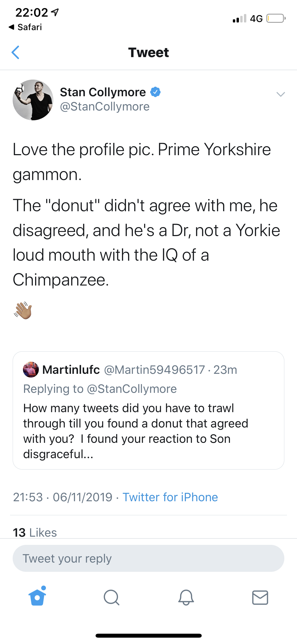View the 13 Likes list
297x644 pixels.
(x=35, y=532)
